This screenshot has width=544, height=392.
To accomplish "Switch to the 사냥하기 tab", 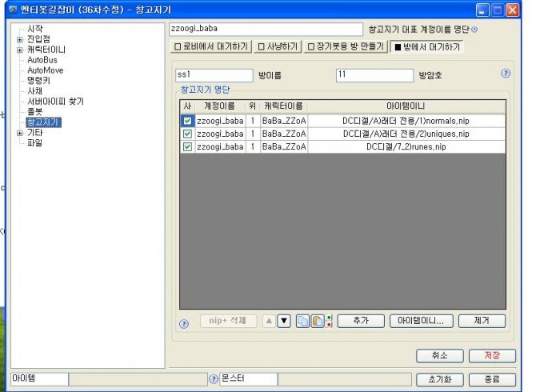I will 277,47.
